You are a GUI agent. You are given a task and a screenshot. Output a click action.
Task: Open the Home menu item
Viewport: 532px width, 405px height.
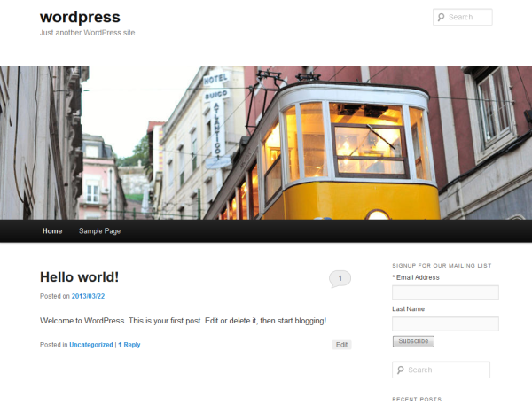[52, 231]
